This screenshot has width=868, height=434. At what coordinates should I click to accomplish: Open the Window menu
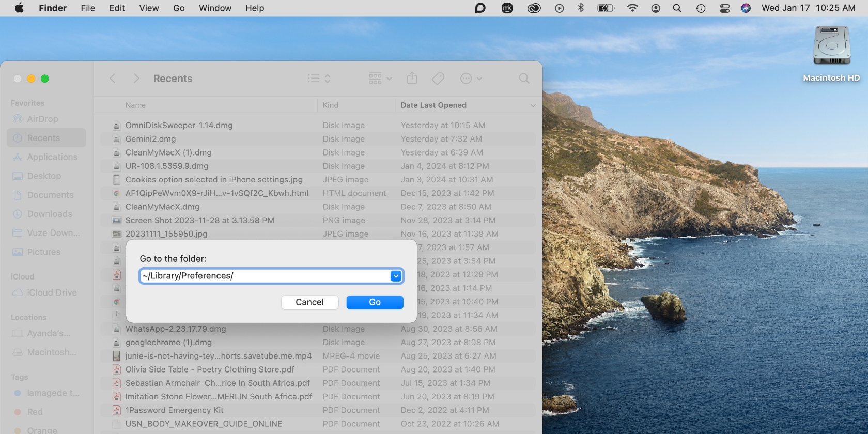coord(215,8)
